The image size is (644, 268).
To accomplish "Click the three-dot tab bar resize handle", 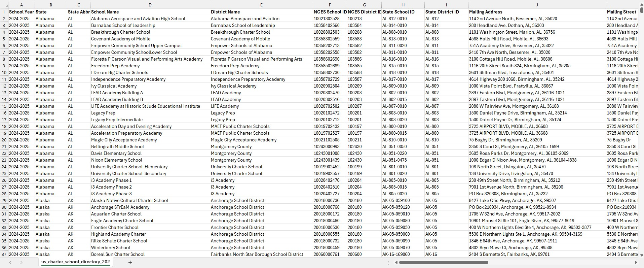I will [x=388, y=263].
